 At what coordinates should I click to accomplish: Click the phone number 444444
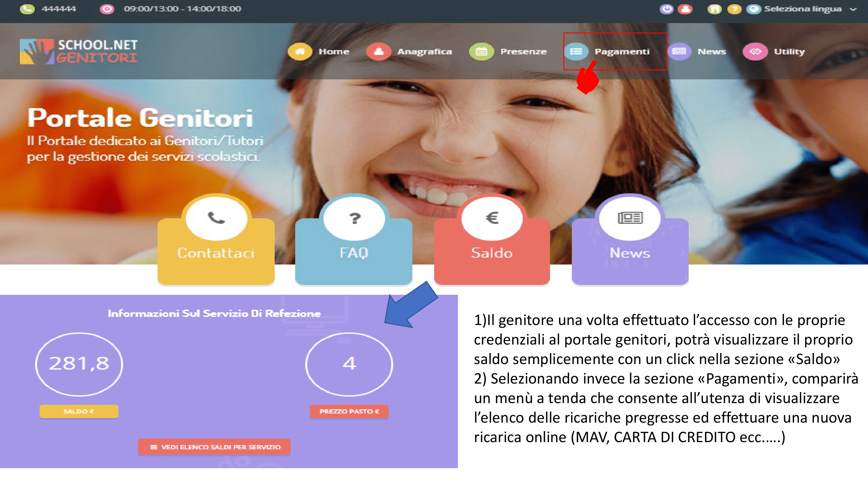(x=59, y=9)
